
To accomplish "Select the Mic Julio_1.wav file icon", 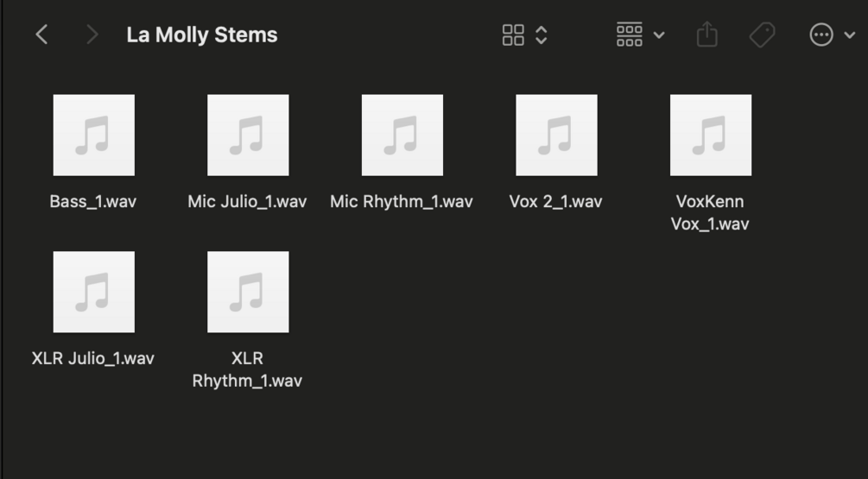I will 248,136.
